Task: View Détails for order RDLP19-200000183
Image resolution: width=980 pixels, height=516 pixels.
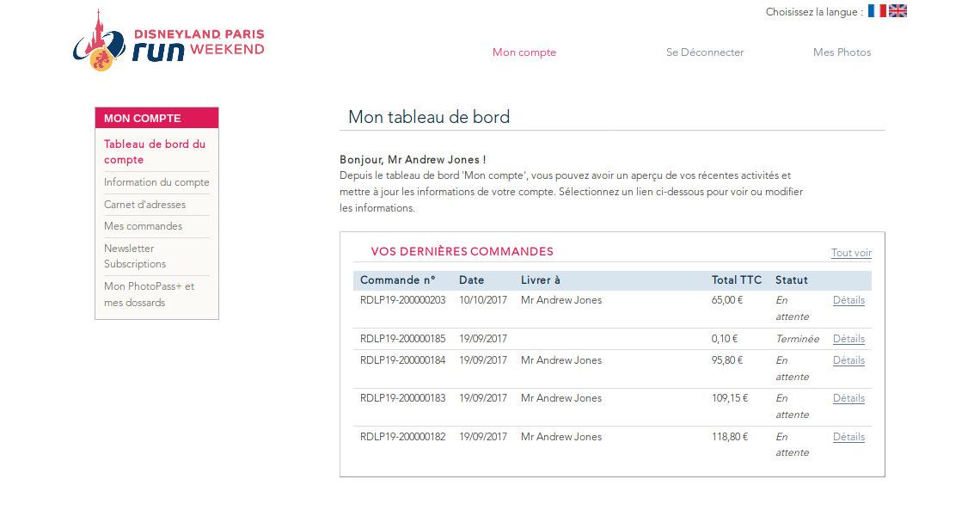Action: coord(848,398)
